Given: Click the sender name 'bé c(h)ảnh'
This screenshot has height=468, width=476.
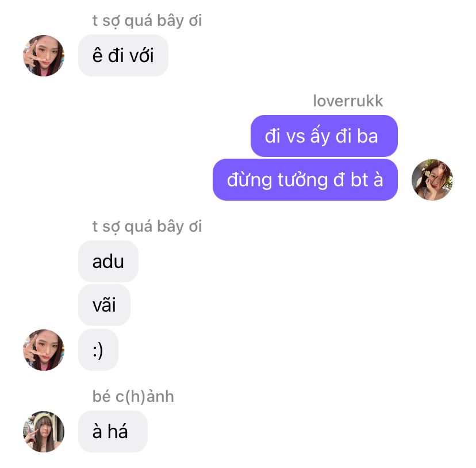Looking at the screenshot, I should point(133,396).
